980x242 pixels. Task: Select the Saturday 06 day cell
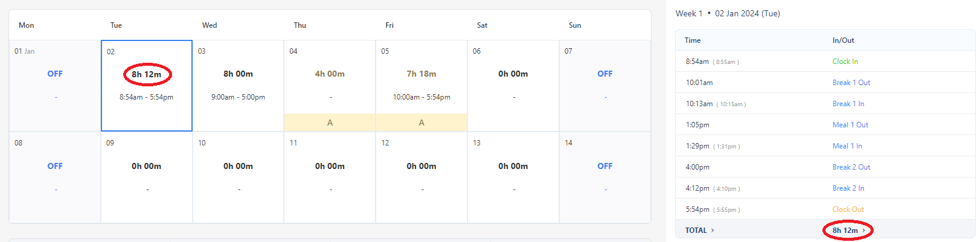click(x=513, y=86)
